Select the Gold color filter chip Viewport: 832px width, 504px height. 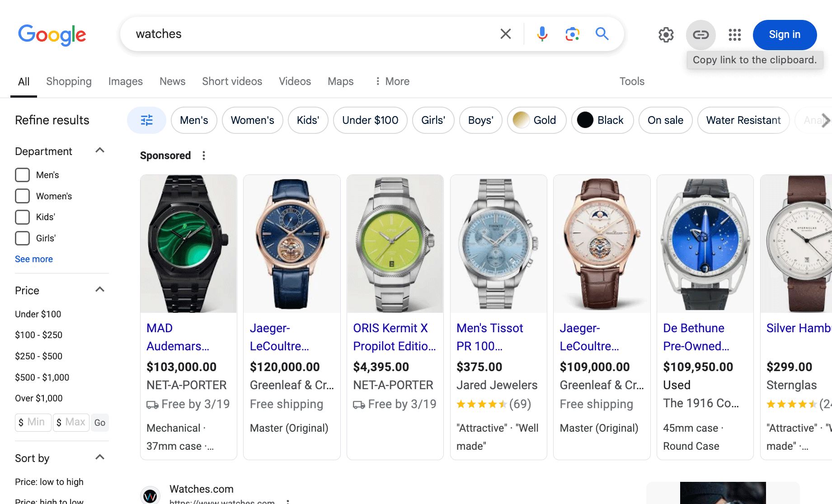tap(536, 120)
